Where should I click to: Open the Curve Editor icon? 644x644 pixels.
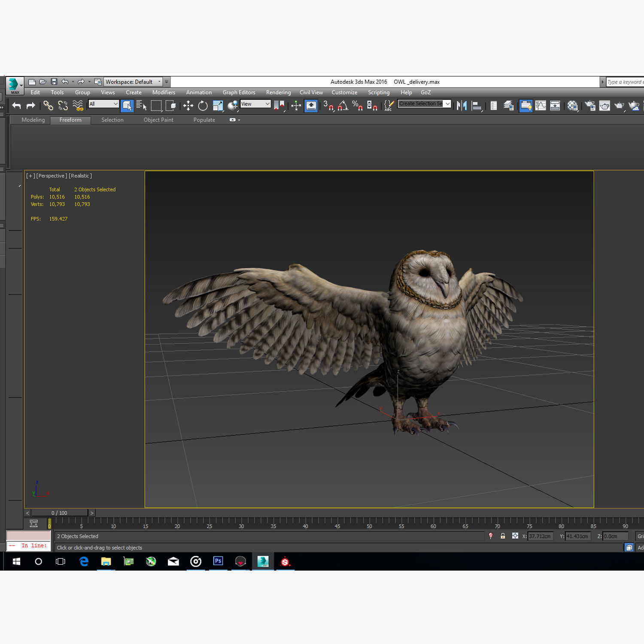541,106
